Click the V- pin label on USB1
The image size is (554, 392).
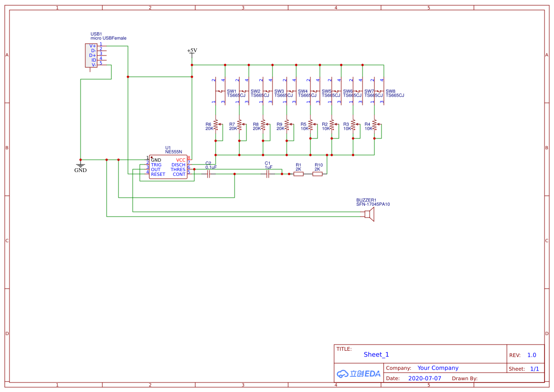click(x=94, y=64)
